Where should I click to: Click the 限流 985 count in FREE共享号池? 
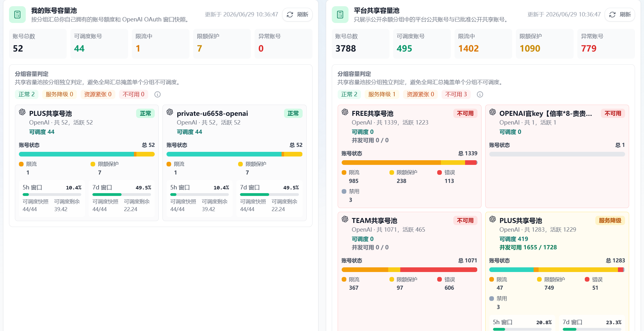pyautogui.click(x=354, y=181)
